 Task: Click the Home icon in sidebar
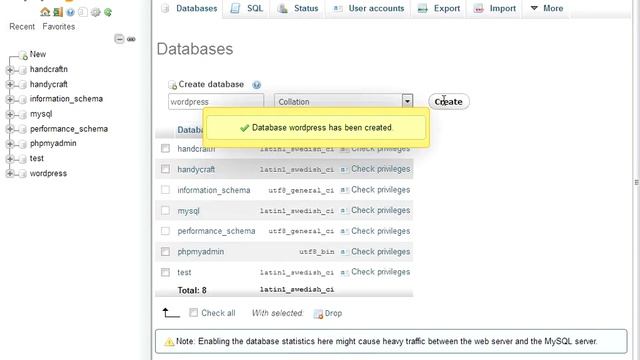click(x=45, y=12)
